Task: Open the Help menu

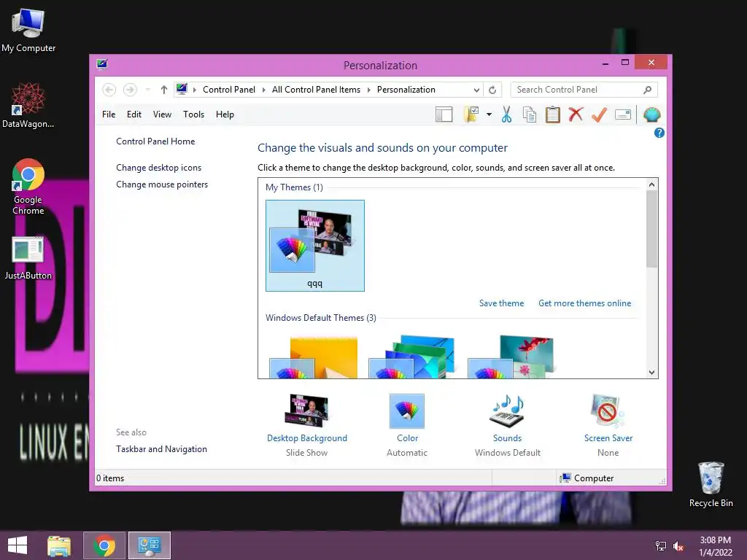Action: (x=225, y=114)
